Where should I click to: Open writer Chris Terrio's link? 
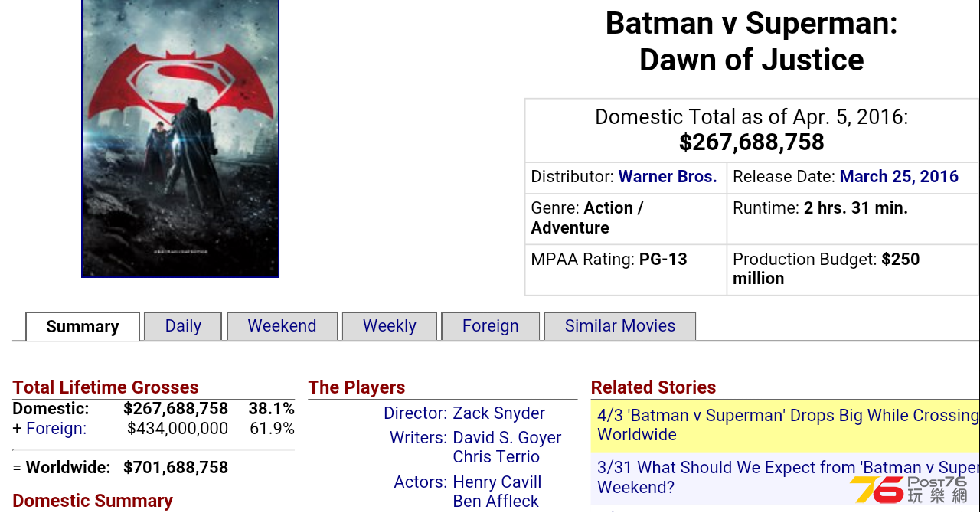(496, 457)
